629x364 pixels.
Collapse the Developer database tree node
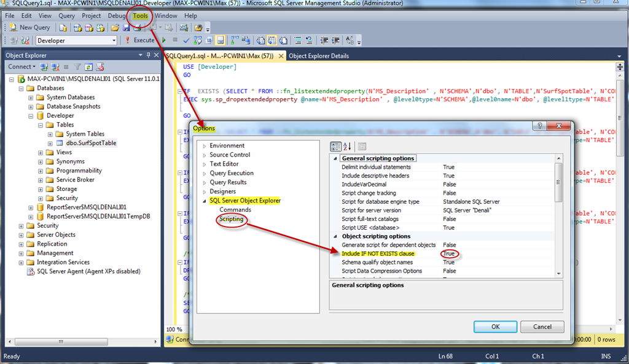(x=31, y=116)
